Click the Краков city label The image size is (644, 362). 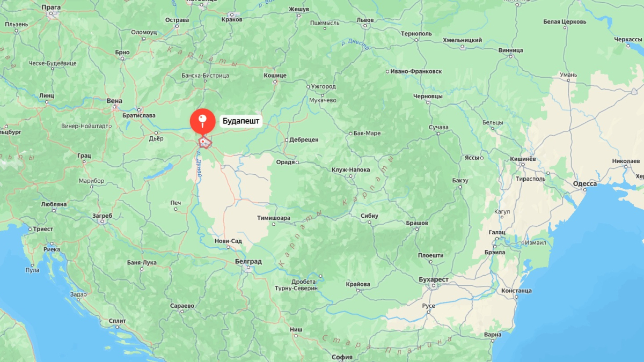[x=232, y=19]
